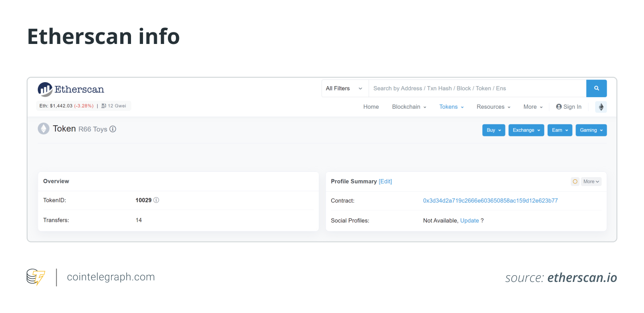Open the Blockchain navigation menu

[x=406, y=107]
